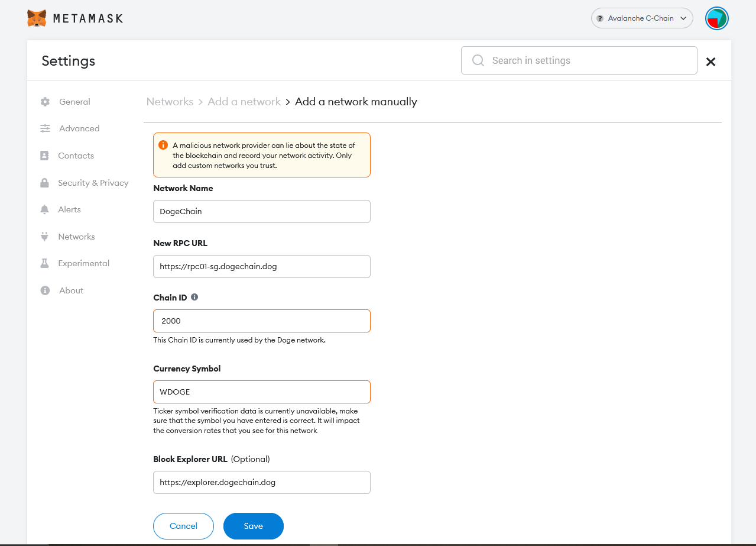The image size is (756, 546).
Task: Open General settings
Action: point(74,102)
